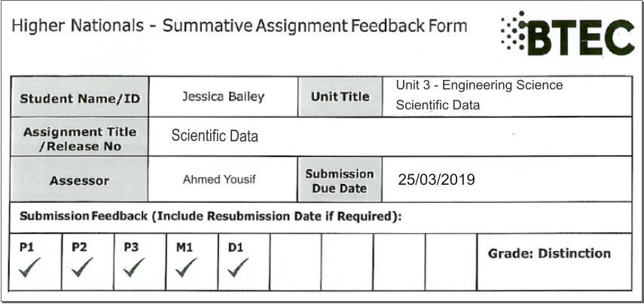Click the P3 checkmark
The height and width of the screenshot is (304, 644).
point(133,266)
